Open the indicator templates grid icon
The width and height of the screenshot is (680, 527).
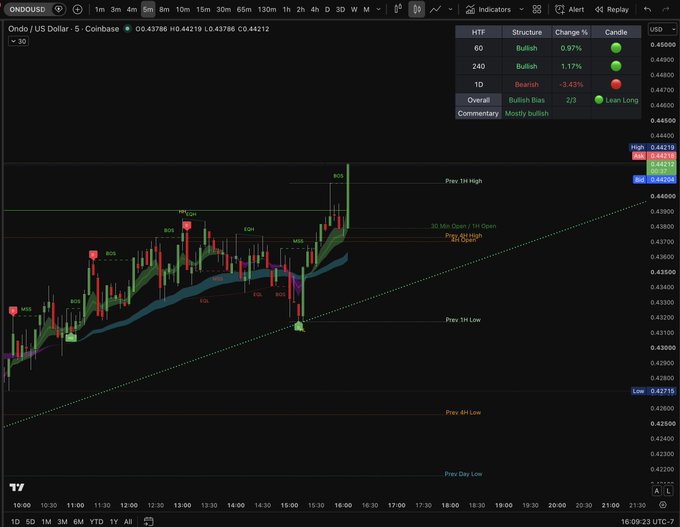pyautogui.click(x=537, y=9)
